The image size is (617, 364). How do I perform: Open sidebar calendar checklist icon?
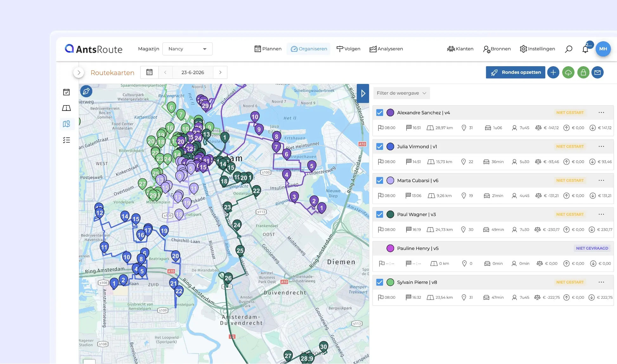67,92
